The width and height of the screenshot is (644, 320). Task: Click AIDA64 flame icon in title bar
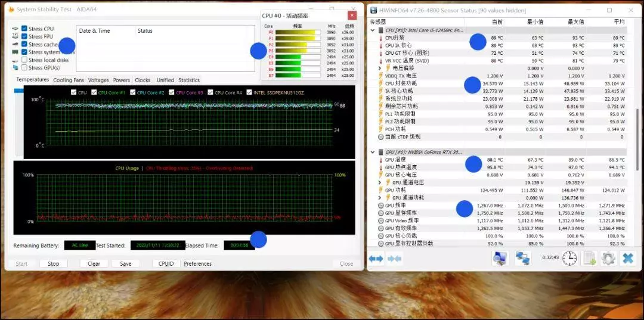click(x=11, y=9)
